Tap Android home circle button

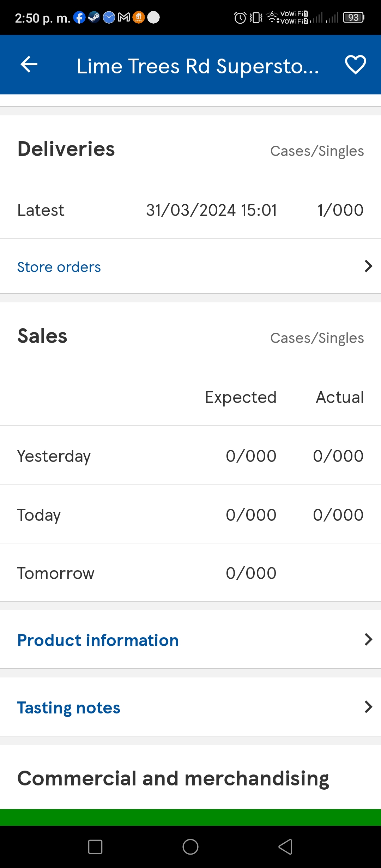190,847
